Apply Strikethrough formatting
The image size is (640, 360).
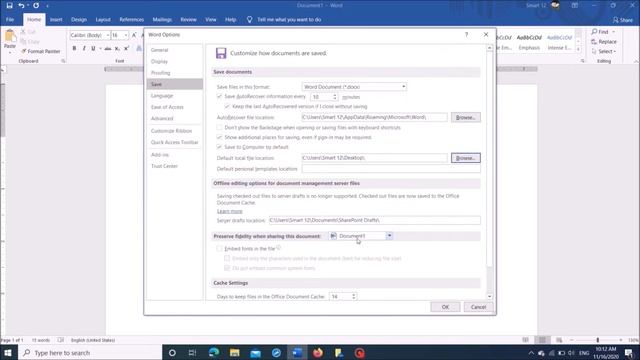[x=108, y=48]
